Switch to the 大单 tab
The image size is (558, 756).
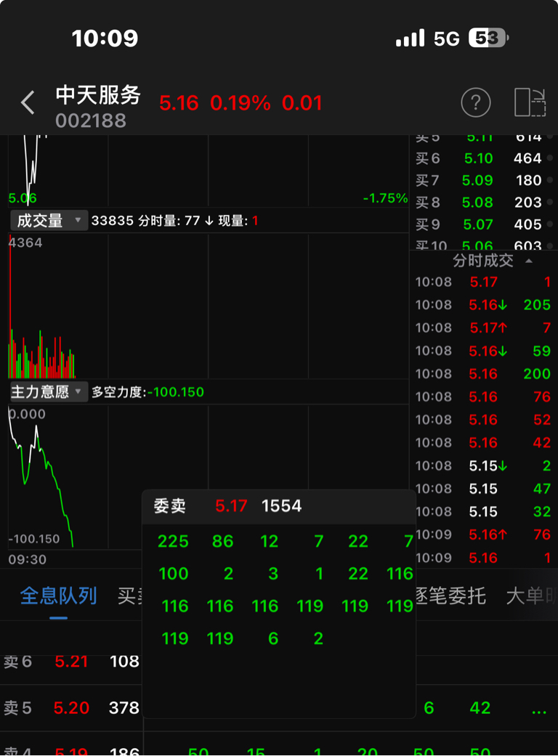531,596
